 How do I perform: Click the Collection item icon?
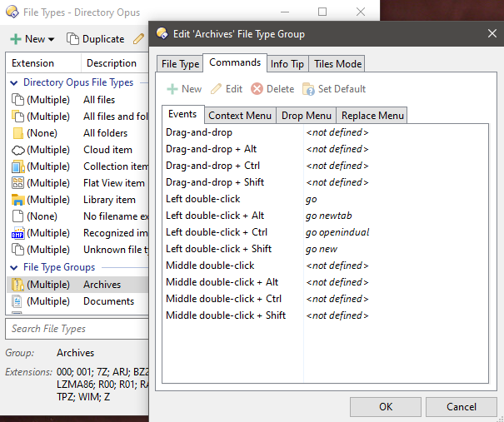(x=17, y=166)
